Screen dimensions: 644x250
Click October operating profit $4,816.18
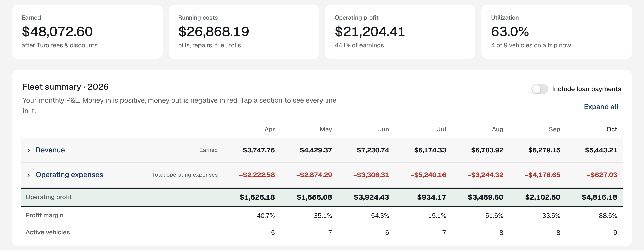[599, 197]
